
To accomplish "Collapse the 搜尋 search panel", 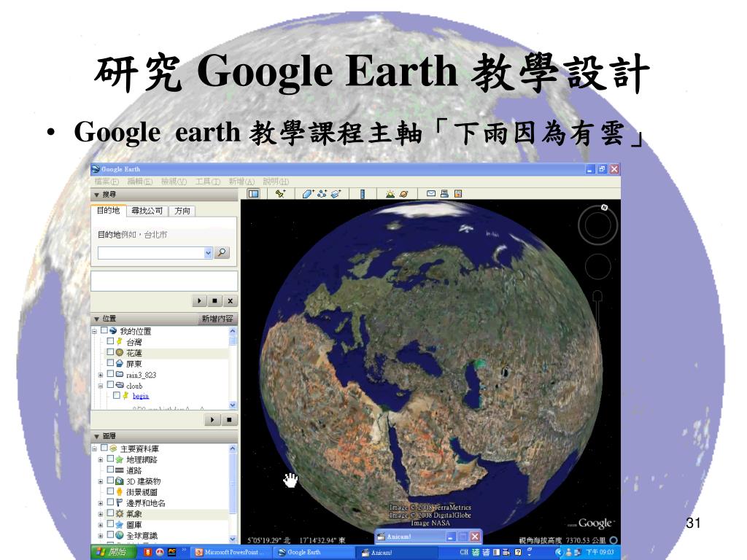I will (97, 195).
